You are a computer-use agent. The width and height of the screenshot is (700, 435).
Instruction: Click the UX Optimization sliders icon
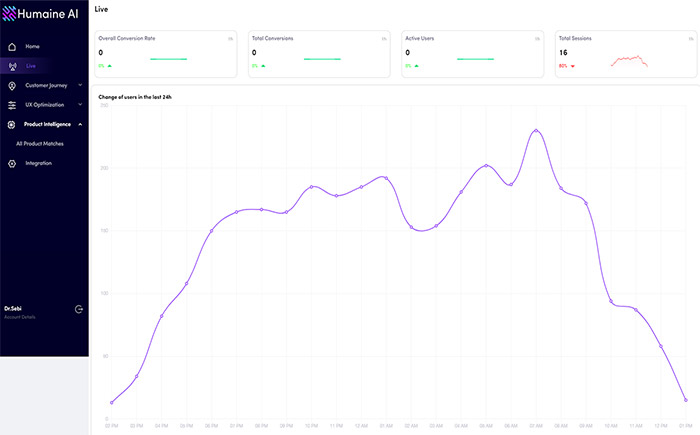(x=12, y=104)
